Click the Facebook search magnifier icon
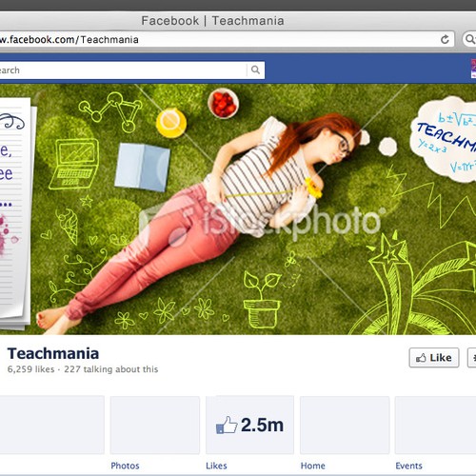Viewport: 476px width, 476px height. [x=255, y=69]
